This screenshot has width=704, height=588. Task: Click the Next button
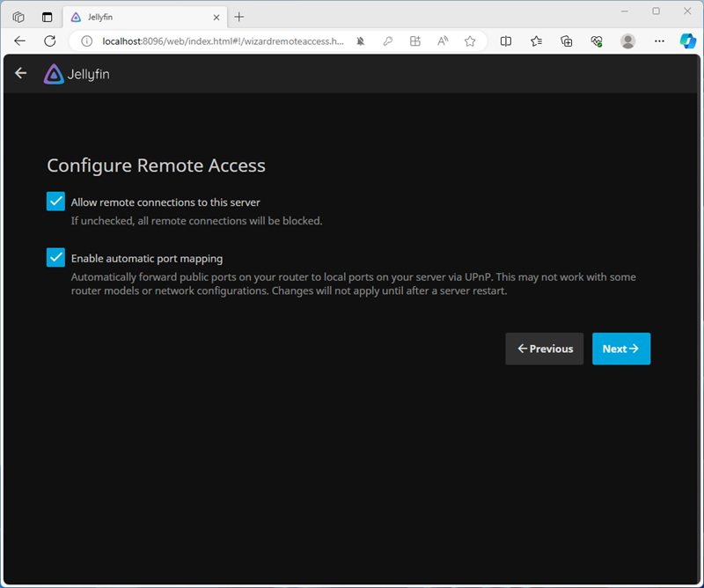pyautogui.click(x=620, y=349)
